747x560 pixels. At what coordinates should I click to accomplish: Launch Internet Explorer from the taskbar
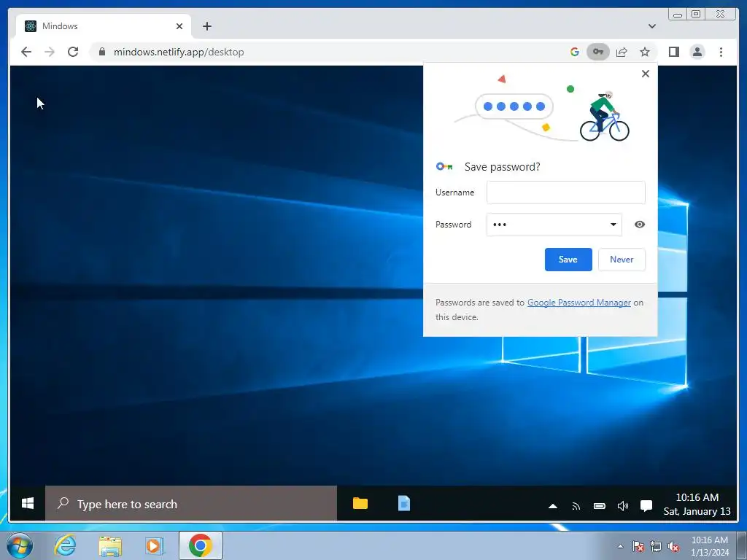coord(65,545)
